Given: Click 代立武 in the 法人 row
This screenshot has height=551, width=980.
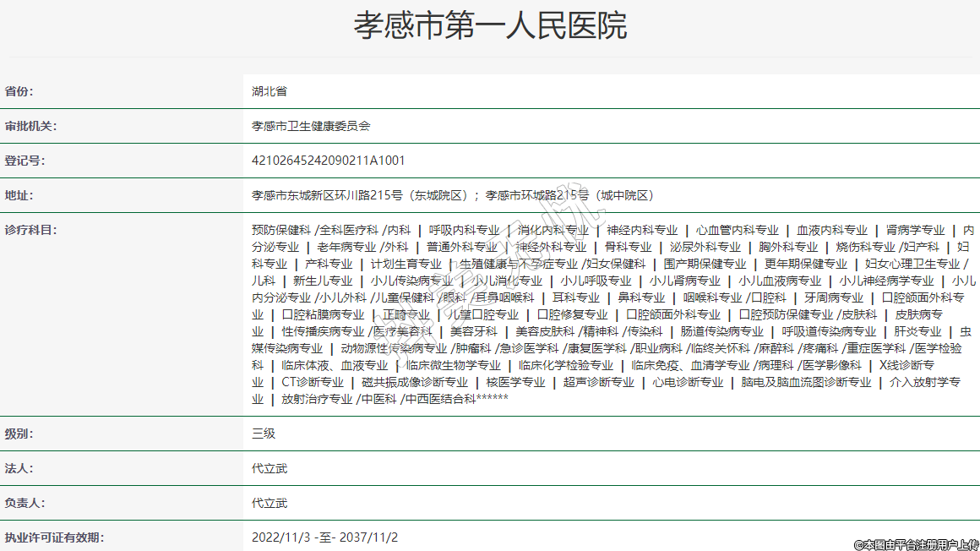Looking at the screenshot, I should tap(269, 468).
